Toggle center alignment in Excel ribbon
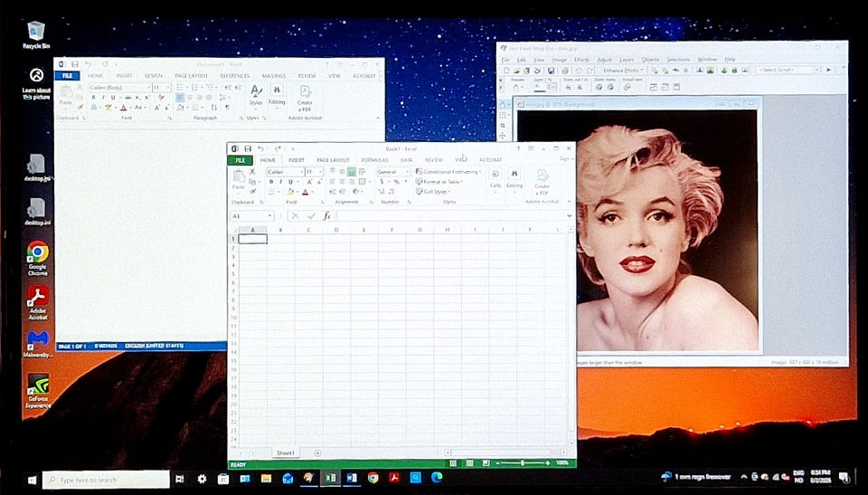868x495 pixels. coord(341,182)
